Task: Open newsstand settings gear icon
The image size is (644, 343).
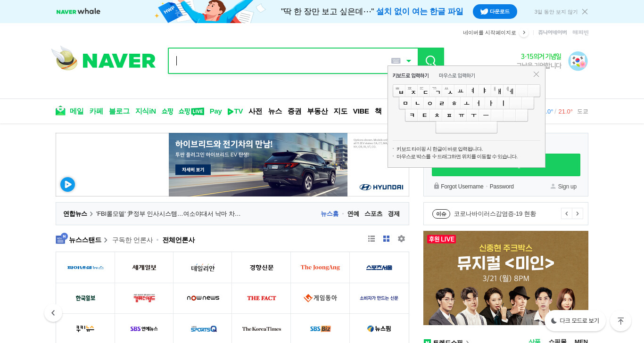Action: click(401, 239)
